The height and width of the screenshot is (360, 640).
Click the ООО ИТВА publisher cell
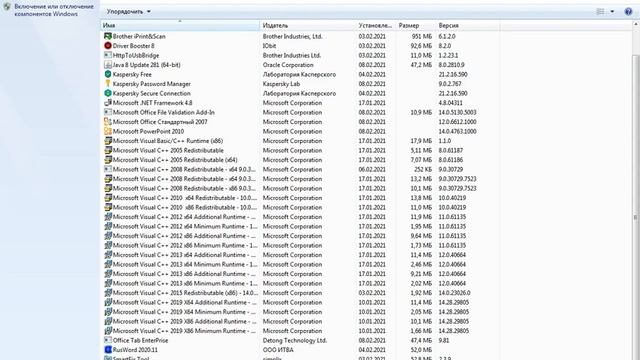pos(278,350)
